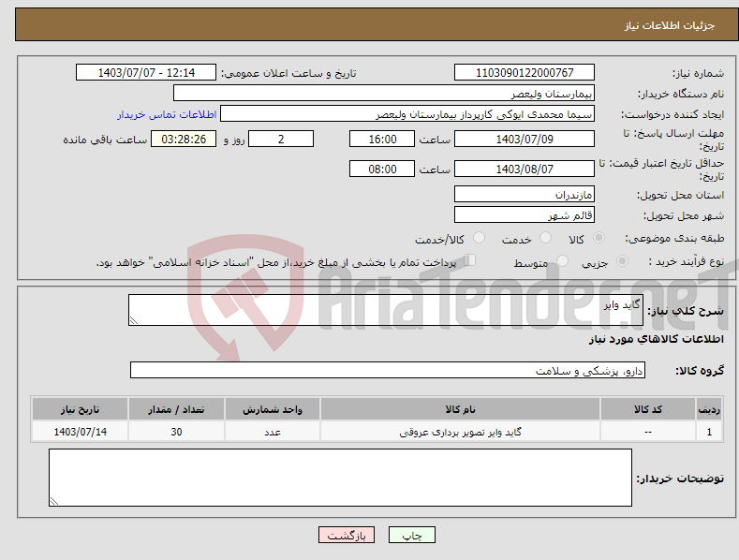Click the تعداد / مقدار column header

176,409
